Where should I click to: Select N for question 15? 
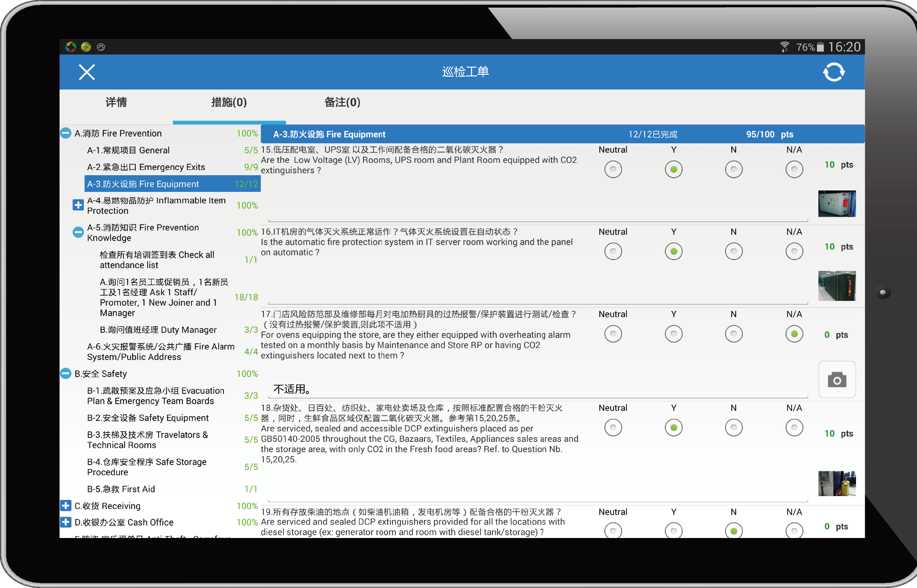pyautogui.click(x=734, y=169)
